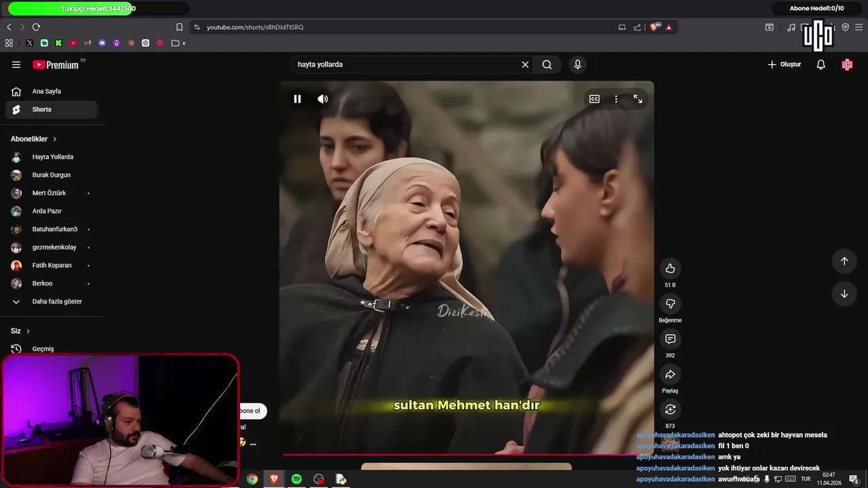Viewport: 868px width, 488px height.
Task: Open the Burak Durgun channel
Action: coord(52,175)
